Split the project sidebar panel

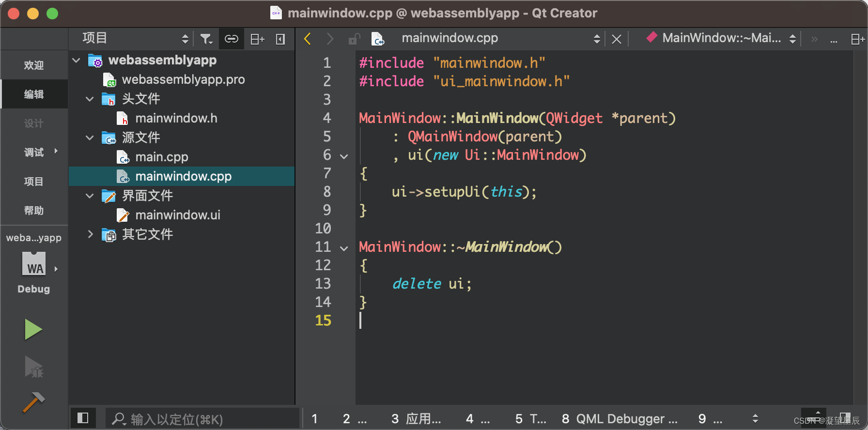pos(257,39)
